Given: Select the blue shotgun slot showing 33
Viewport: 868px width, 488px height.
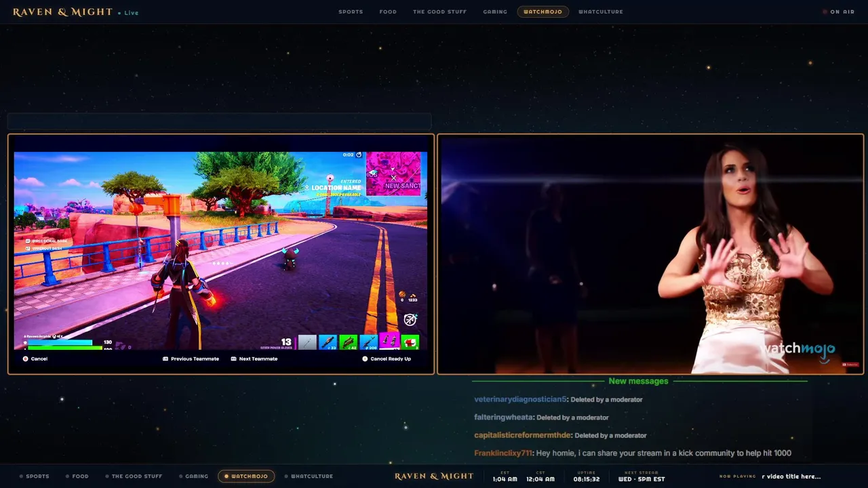Looking at the screenshot, I should tap(328, 342).
